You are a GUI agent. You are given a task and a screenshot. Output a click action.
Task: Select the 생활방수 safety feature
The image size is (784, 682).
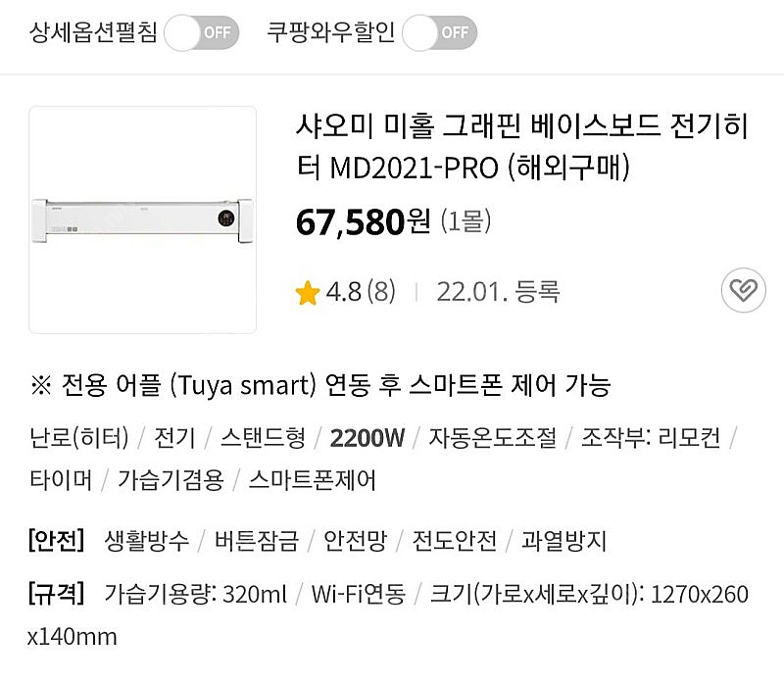[x=146, y=540]
